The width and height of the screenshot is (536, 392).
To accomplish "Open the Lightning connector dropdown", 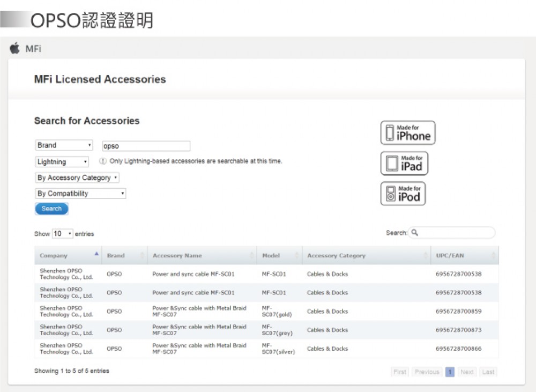I will 62,161.
